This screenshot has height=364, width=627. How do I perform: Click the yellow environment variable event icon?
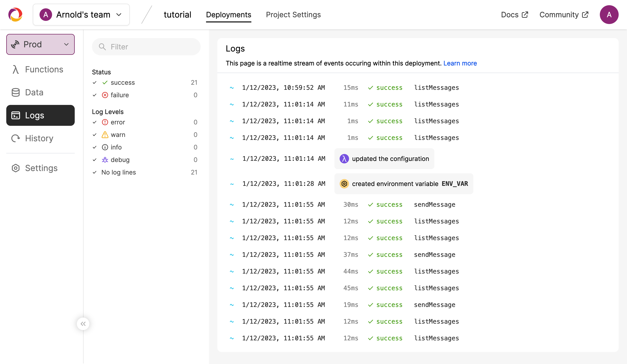tap(344, 184)
